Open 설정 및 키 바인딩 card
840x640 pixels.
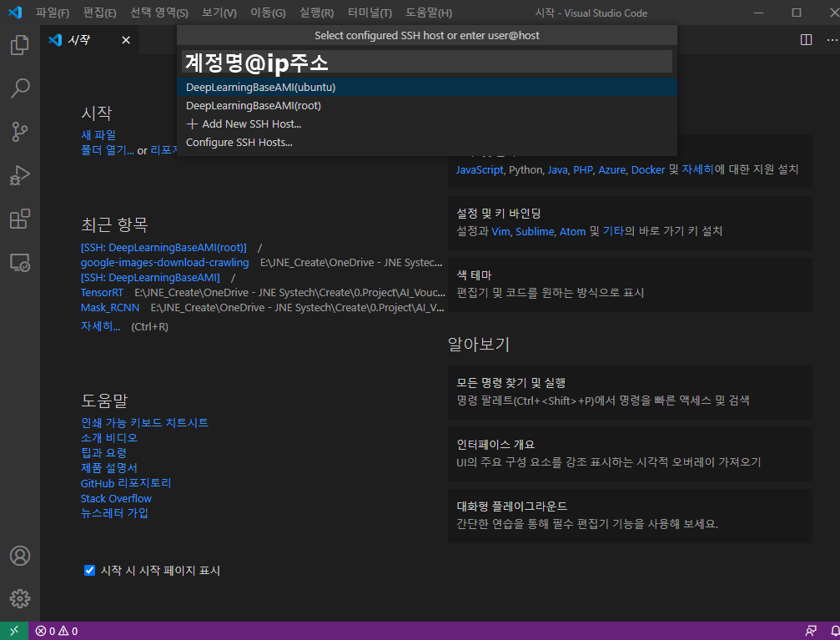click(x=630, y=223)
